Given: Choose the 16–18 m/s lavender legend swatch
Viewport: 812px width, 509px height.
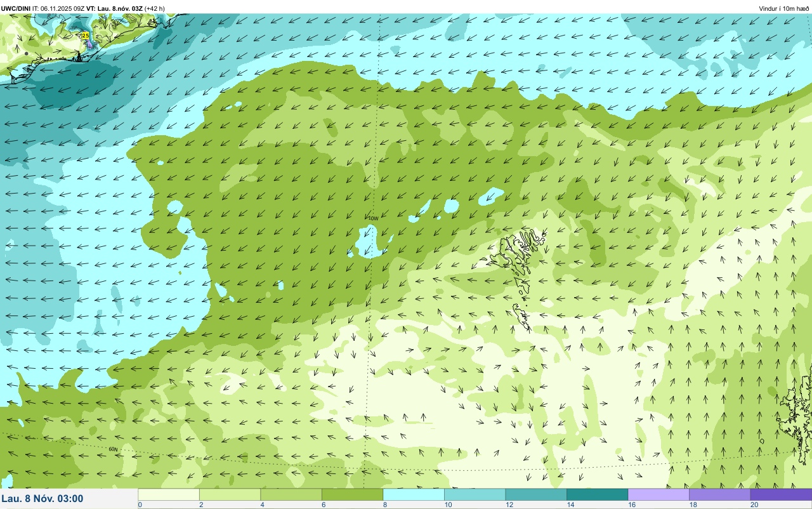Looking at the screenshot, I should click(x=658, y=494).
